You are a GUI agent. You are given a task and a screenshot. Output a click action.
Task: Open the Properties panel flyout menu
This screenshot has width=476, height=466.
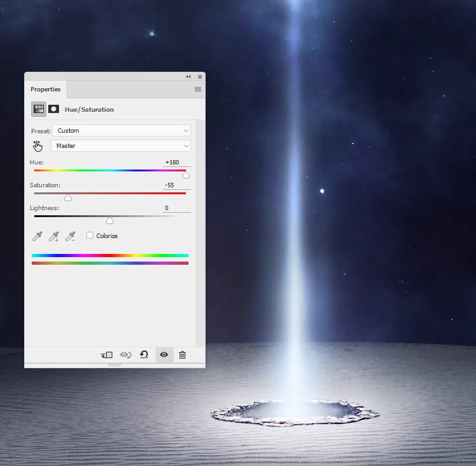click(x=198, y=89)
